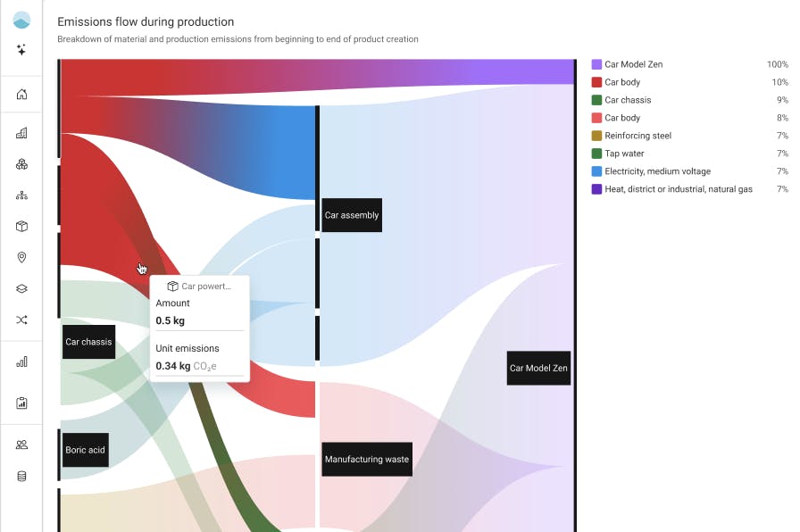The image size is (800, 532).
Task: Open the layers stack sidebar icon
Action: (x=21, y=288)
